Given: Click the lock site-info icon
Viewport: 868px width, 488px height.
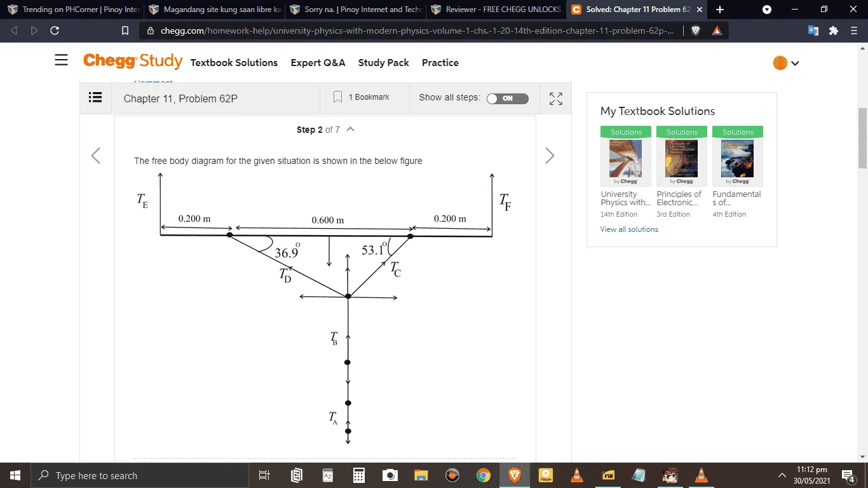Looking at the screenshot, I should [150, 30].
